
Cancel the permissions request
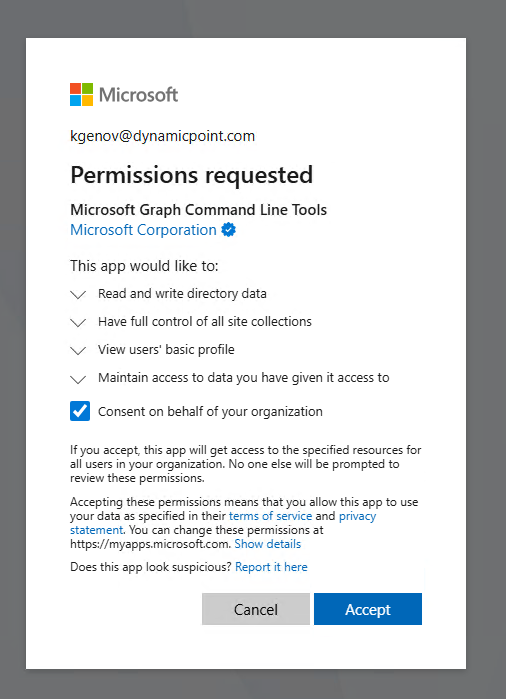pyautogui.click(x=256, y=609)
